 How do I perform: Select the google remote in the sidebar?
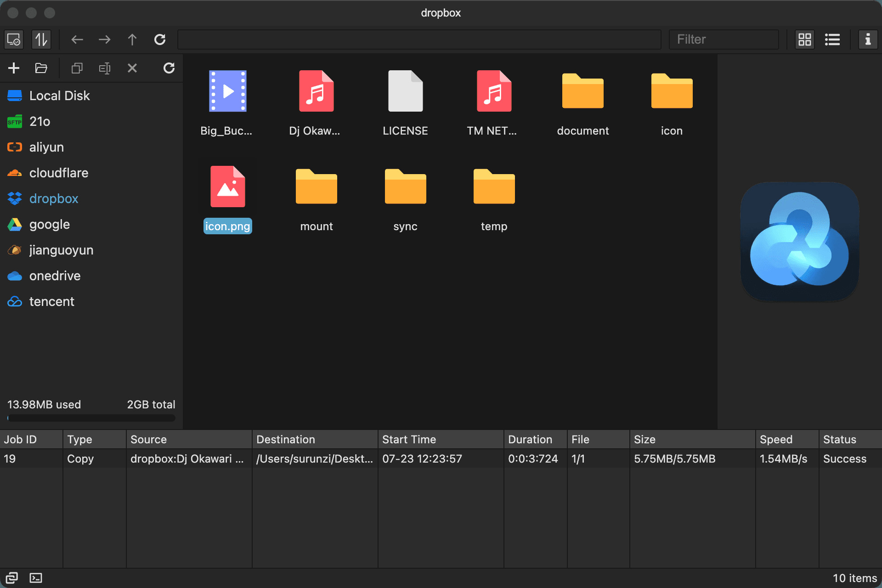50,225
